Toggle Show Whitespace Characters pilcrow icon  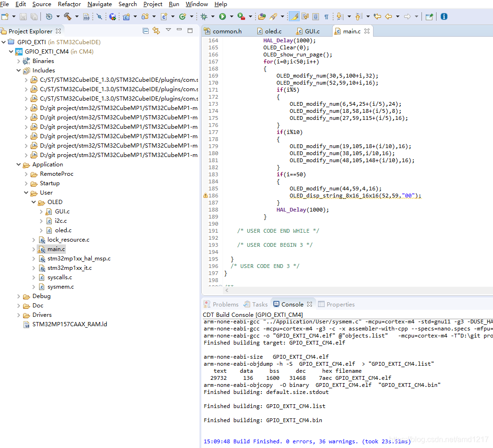[x=326, y=16]
